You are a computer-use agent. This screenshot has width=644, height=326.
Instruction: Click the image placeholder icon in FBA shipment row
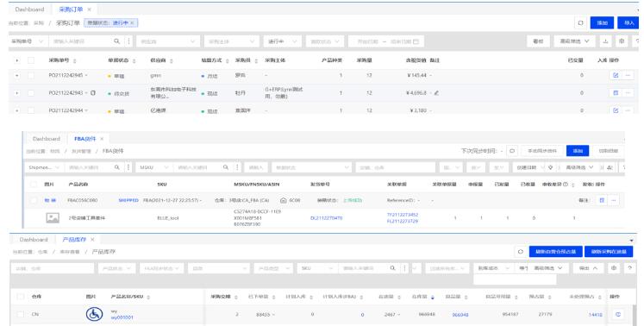53,218
